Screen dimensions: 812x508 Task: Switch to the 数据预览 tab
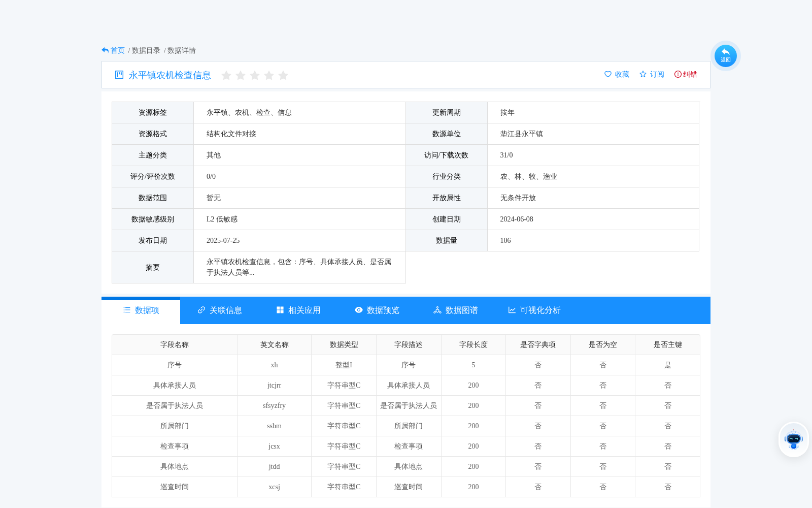377,310
